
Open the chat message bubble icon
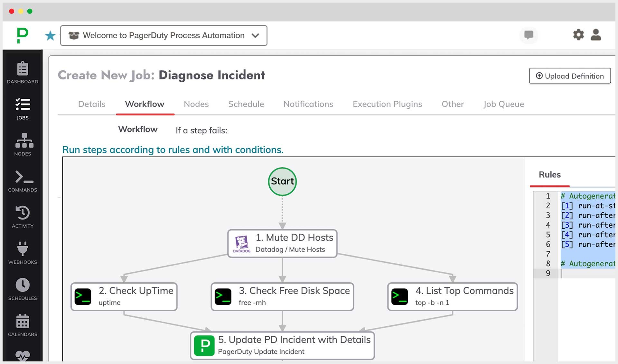(x=529, y=35)
